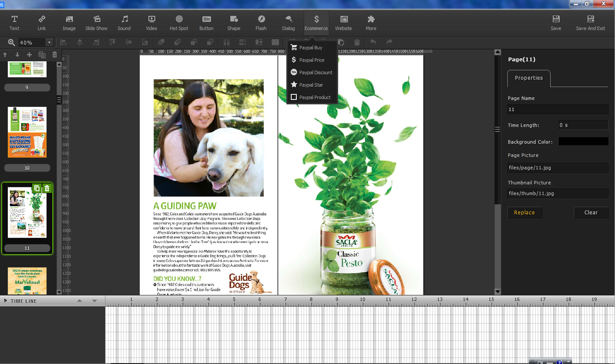Open the Background Color swatch

(x=583, y=141)
